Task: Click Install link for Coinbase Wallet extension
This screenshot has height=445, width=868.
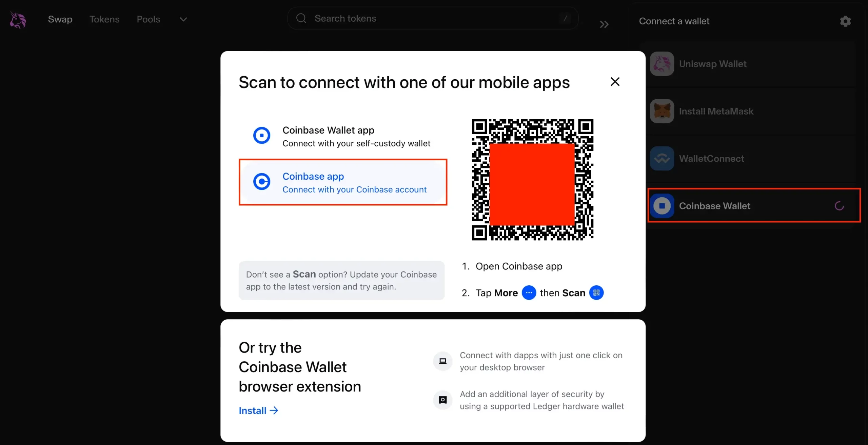Action: click(x=258, y=410)
